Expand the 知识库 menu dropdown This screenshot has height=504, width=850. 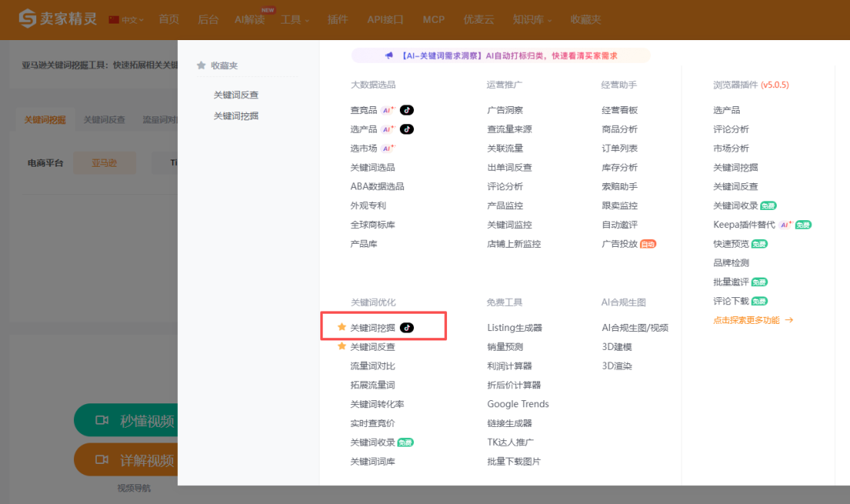(x=532, y=20)
